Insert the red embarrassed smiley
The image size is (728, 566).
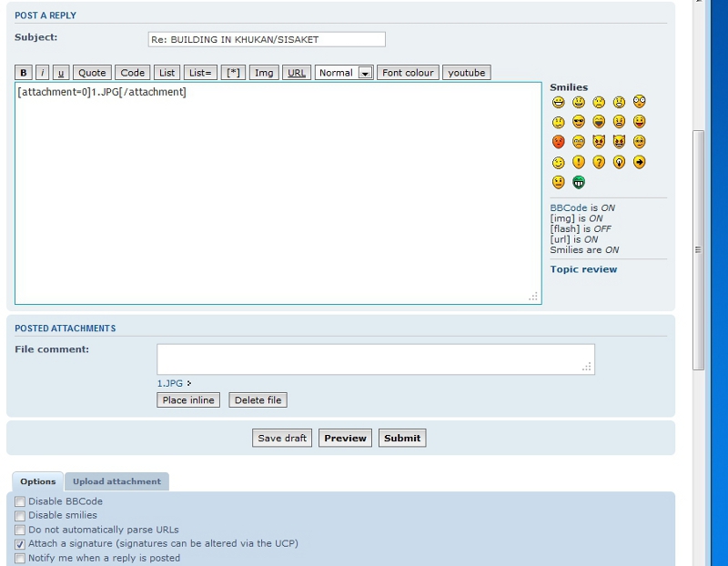coord(559,142)
